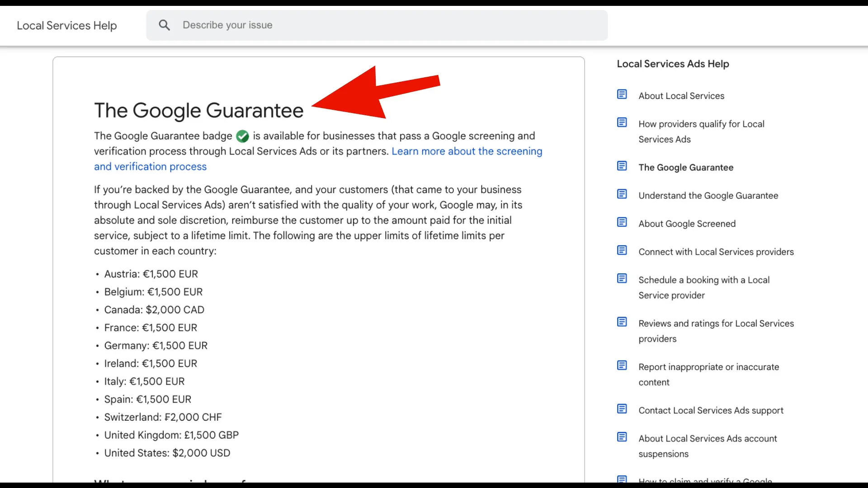The height and width of the screenshot is (488, 868).
Task: Click the magnifying glass search icon
Action: click(x=164, y=25)
